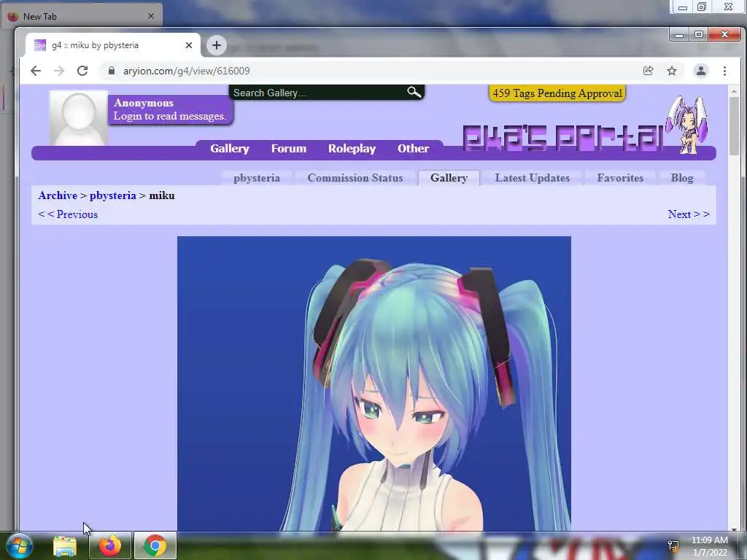
Task: Close the 'g4 :: miku by pbysteria' tab
Action: (189, 45)
